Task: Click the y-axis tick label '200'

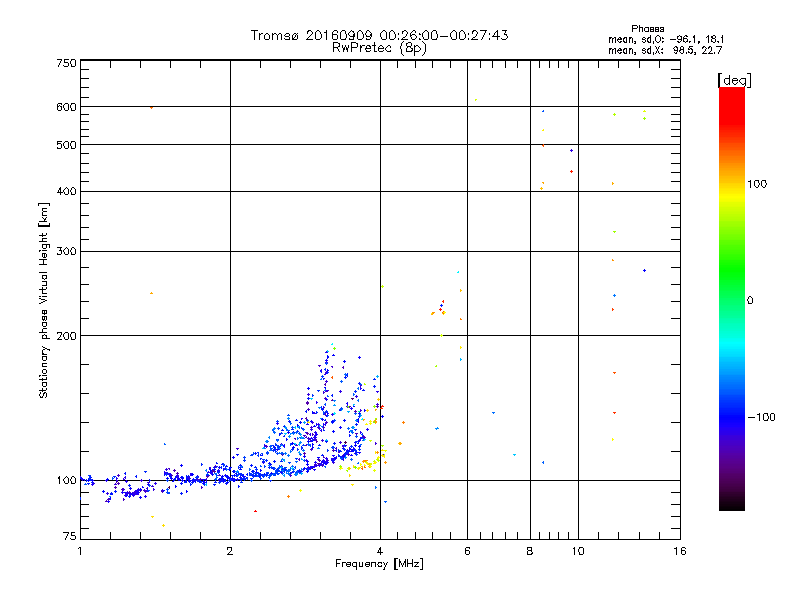Action: (x=67, y=336)
